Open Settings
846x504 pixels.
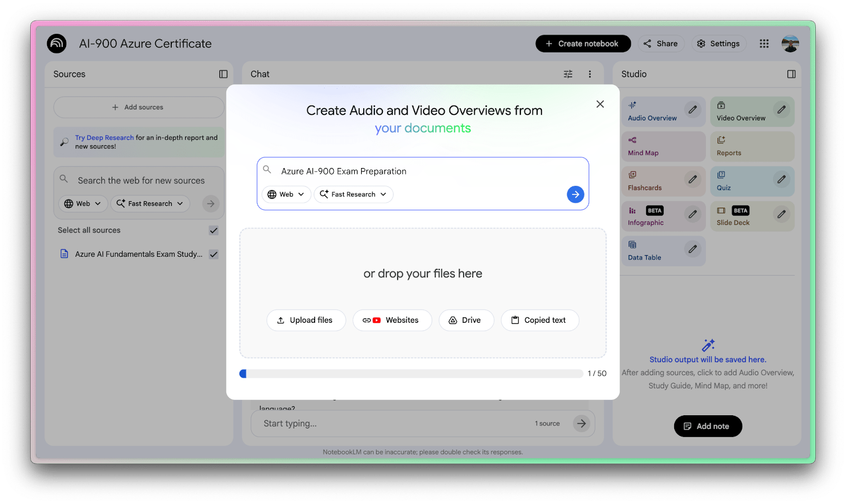(x=719, y=43)
